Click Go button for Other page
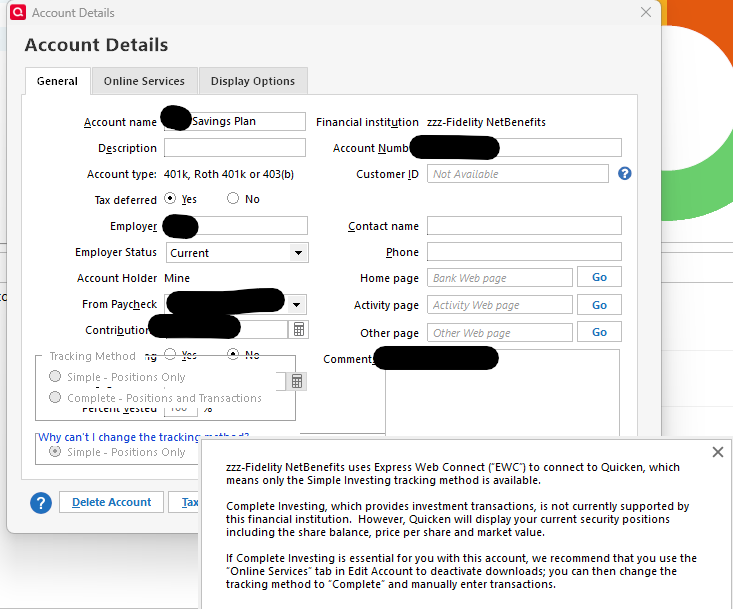Image resolution: width=733 pixels, height=609 pixels. click(599, 332)
